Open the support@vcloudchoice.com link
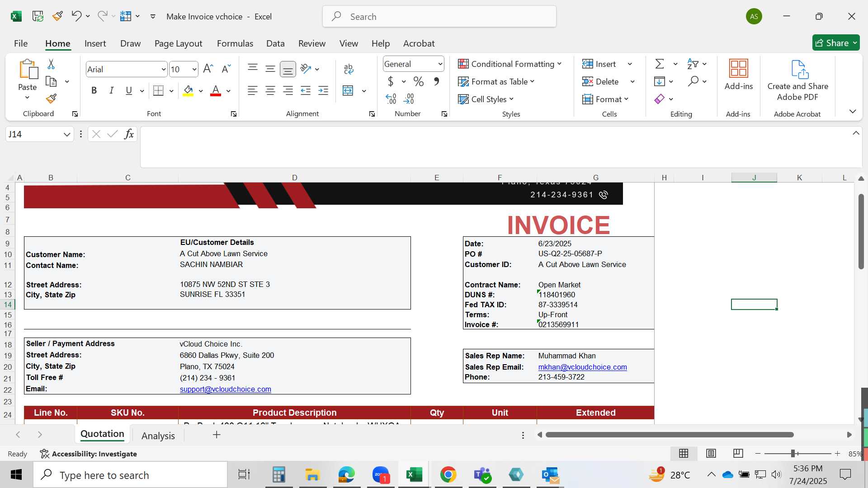 click(225, 389)
